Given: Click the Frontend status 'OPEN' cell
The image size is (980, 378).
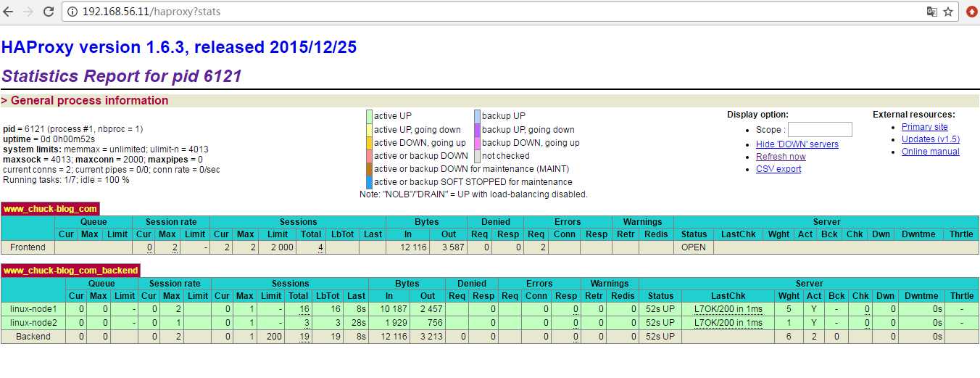Looking at the screenshot, I should (694, 247).
